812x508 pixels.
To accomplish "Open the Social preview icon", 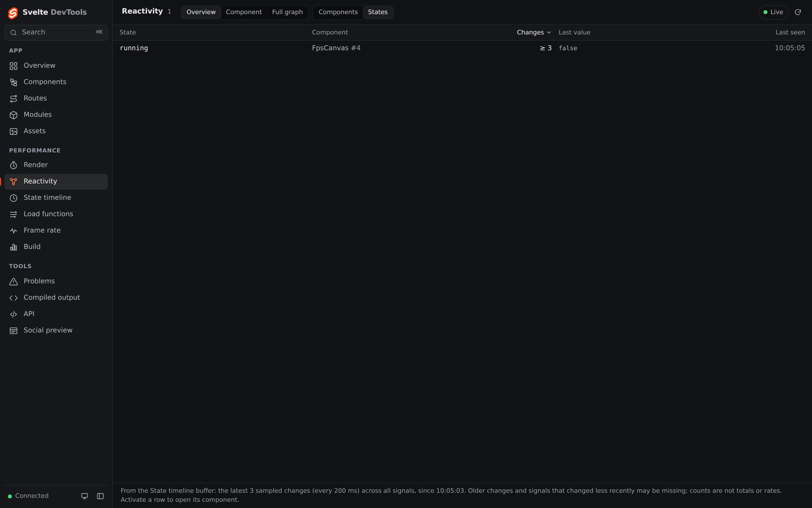I will [14, 330].
